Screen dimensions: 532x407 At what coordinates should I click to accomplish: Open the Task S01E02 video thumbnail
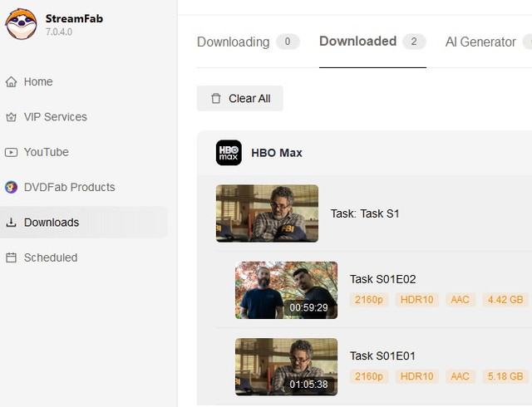[x=286, y=291]
